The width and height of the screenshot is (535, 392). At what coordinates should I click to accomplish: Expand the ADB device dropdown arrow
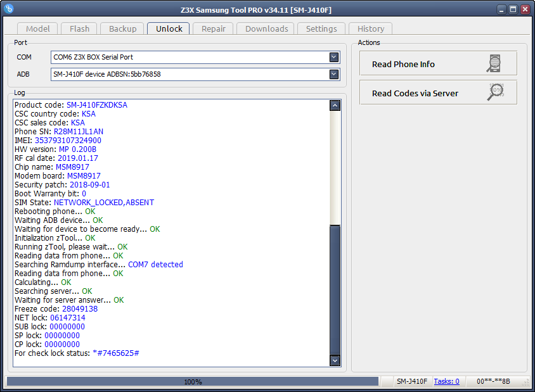click(334, 74)
